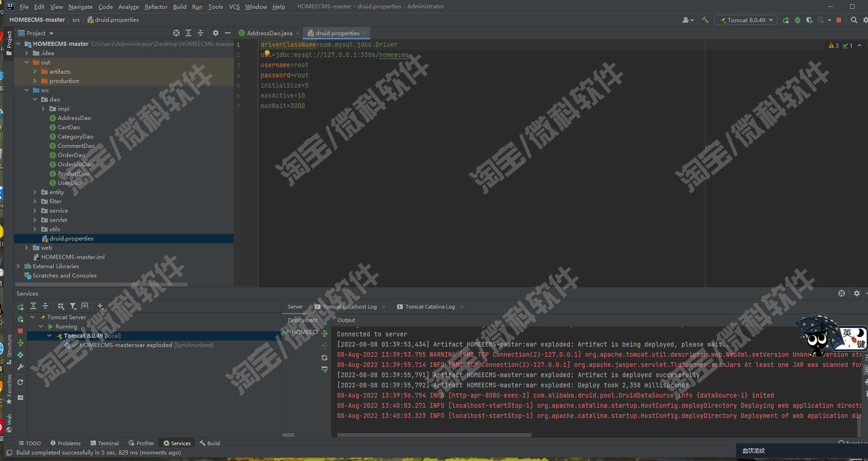
Task: Open the Services panel gear settings
Action: point(857,293)
